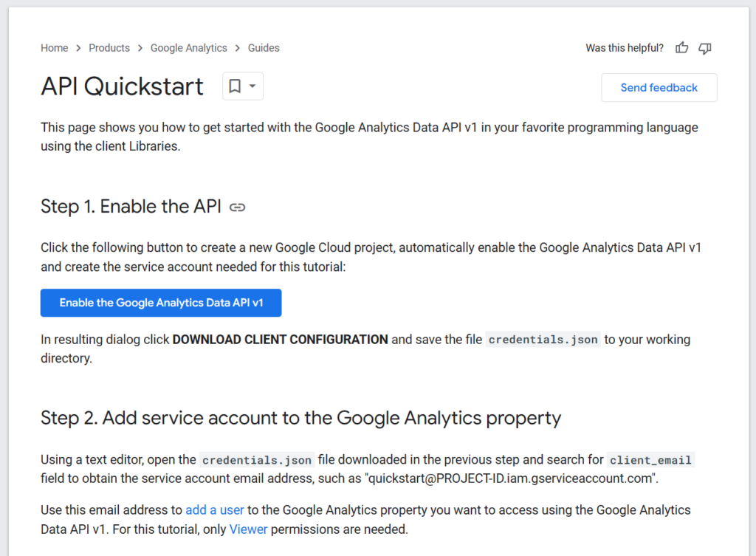Copy link icon next to Step 1 heading

click(x=237, y=207)
